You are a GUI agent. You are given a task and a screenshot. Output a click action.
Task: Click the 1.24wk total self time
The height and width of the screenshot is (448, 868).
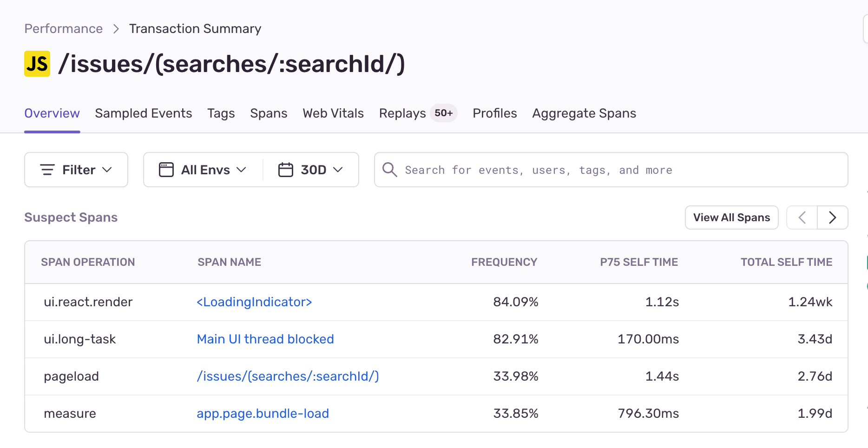click(x=810, y=302)
